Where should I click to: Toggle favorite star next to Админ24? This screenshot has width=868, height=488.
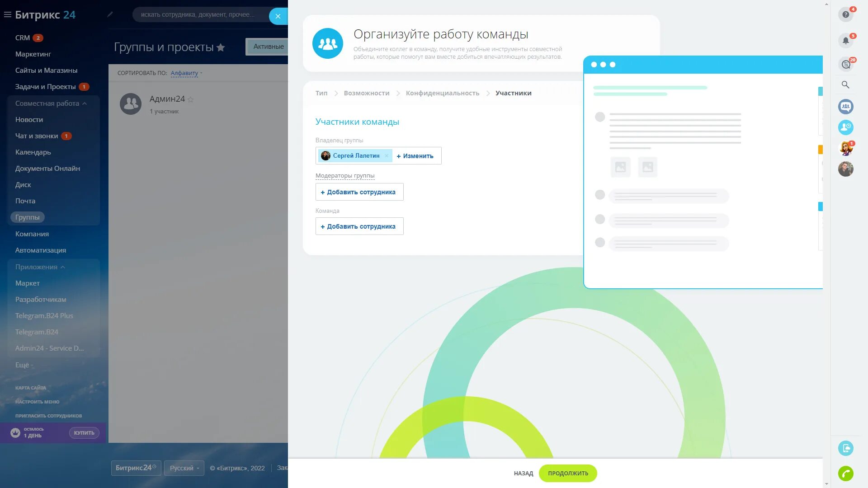[x=190, y=99]
